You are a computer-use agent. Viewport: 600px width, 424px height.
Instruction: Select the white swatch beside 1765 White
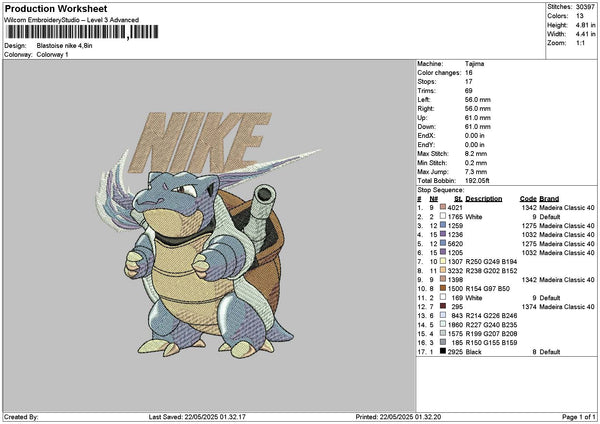click(x=443, y=216)
